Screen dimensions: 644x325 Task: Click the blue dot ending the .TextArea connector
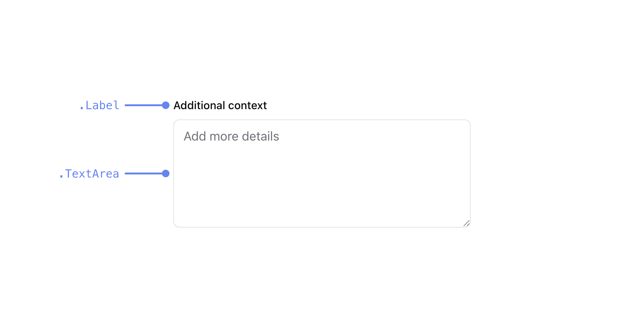tap(166, 173)
